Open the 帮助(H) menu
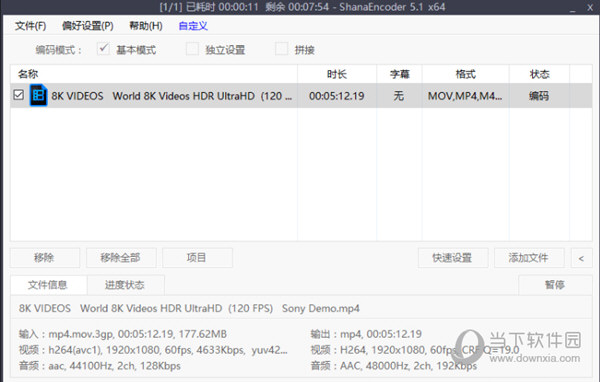Screen dimensions: 600x382 (x=146, y=26)
